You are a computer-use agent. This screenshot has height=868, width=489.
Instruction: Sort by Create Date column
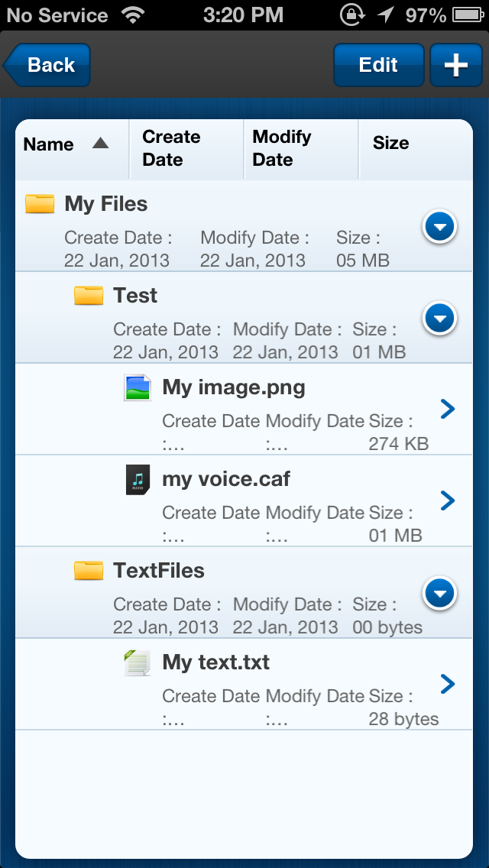click(x=186, y=149)
